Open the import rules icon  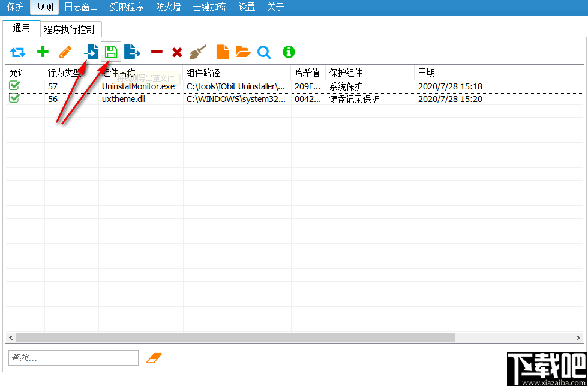90,52
